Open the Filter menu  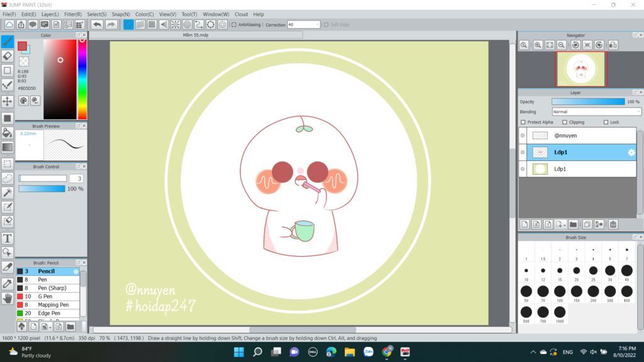point(73,14)
